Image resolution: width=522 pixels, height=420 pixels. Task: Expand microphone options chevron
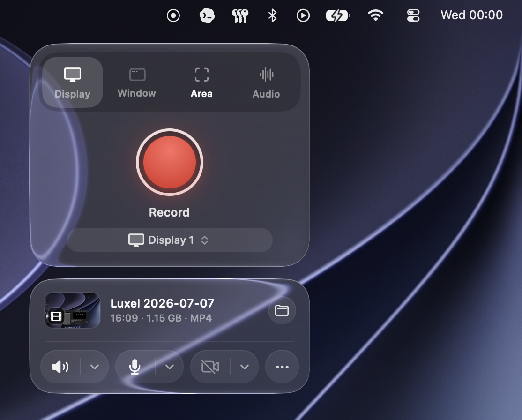(x=170, y=367)
